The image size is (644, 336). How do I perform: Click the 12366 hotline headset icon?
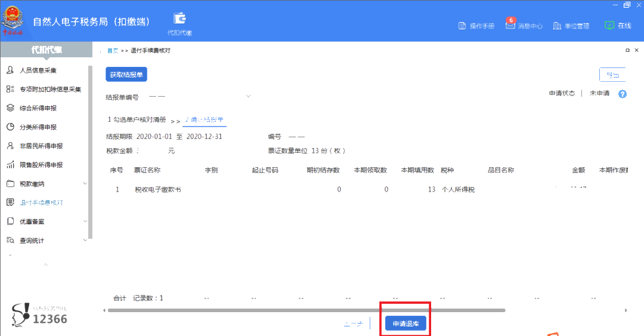[x=20, y=315]
